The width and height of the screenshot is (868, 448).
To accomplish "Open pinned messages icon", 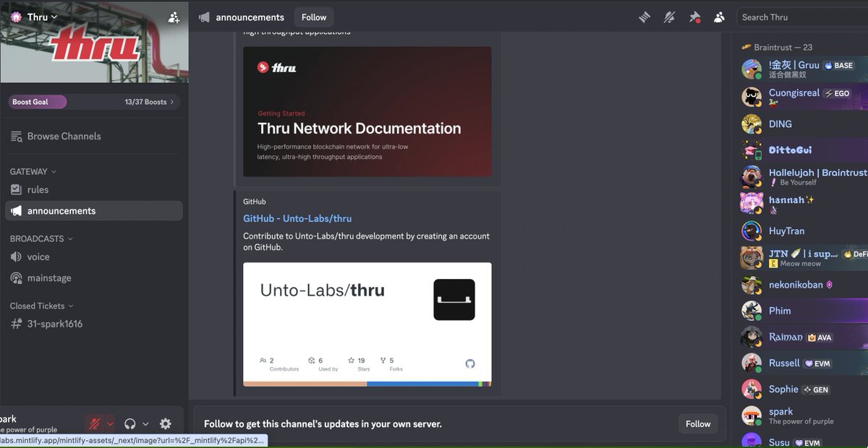I will pos(694,17).
